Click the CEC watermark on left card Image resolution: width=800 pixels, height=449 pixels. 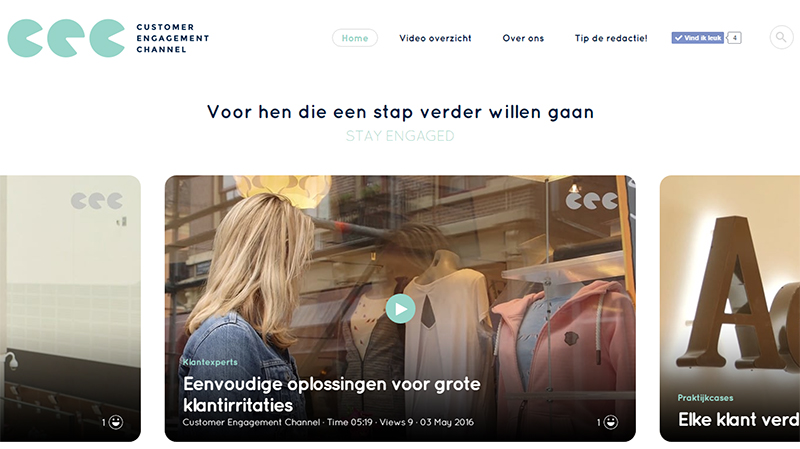click(97, 201)
